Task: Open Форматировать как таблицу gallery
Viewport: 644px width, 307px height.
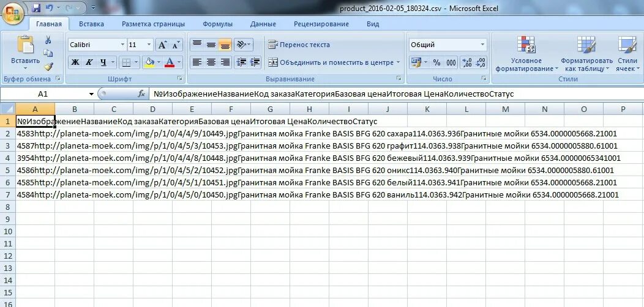Action: tap(586, 54)
